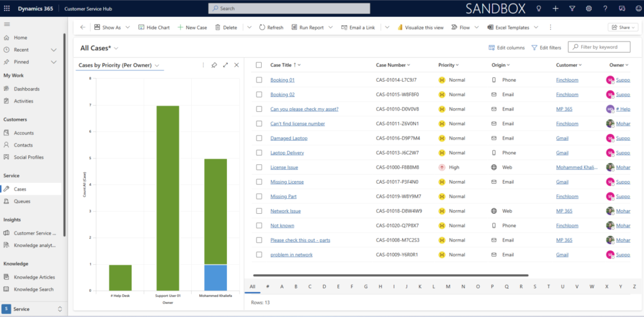Expand the Pinned section in sidebar
The width and height of the screenshot is (644, 317).
[x=53, y=62]
